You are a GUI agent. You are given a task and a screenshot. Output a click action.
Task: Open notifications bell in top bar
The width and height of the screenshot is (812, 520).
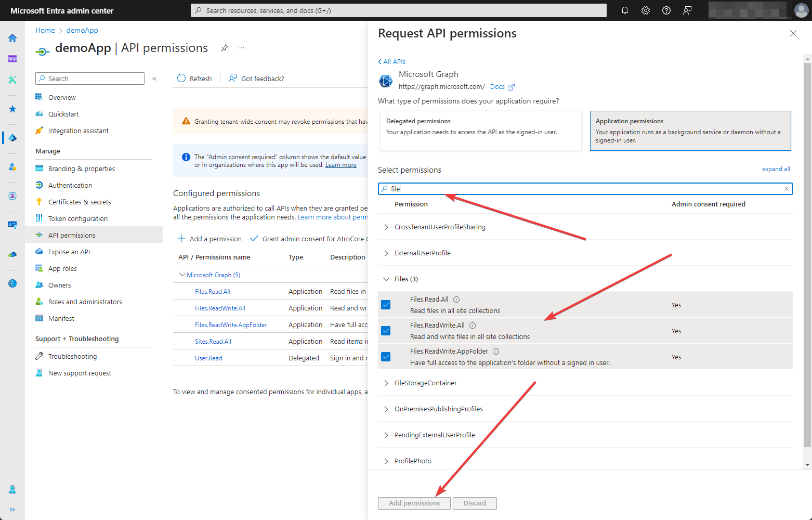625,10
